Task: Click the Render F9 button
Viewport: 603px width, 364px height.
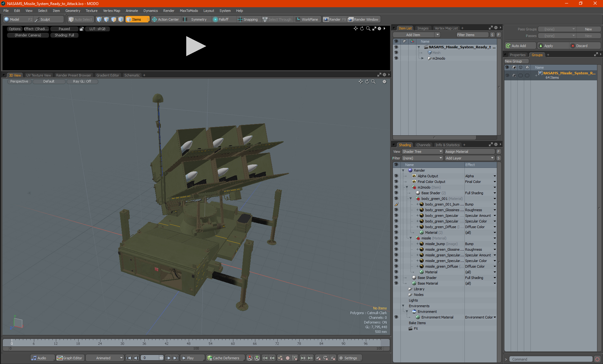Action: [334, 19]
